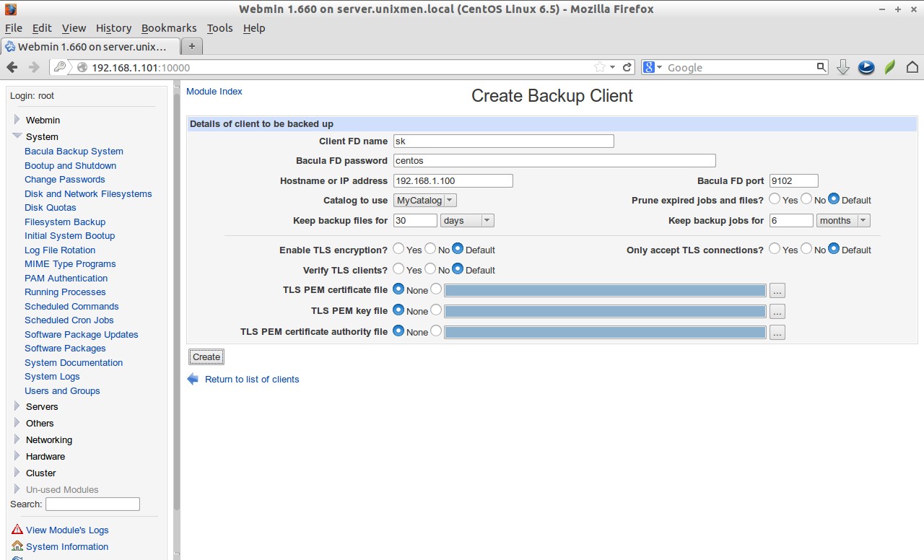Select Default for Verify TLS clients

pyautogui.click(x=458, y=268)
